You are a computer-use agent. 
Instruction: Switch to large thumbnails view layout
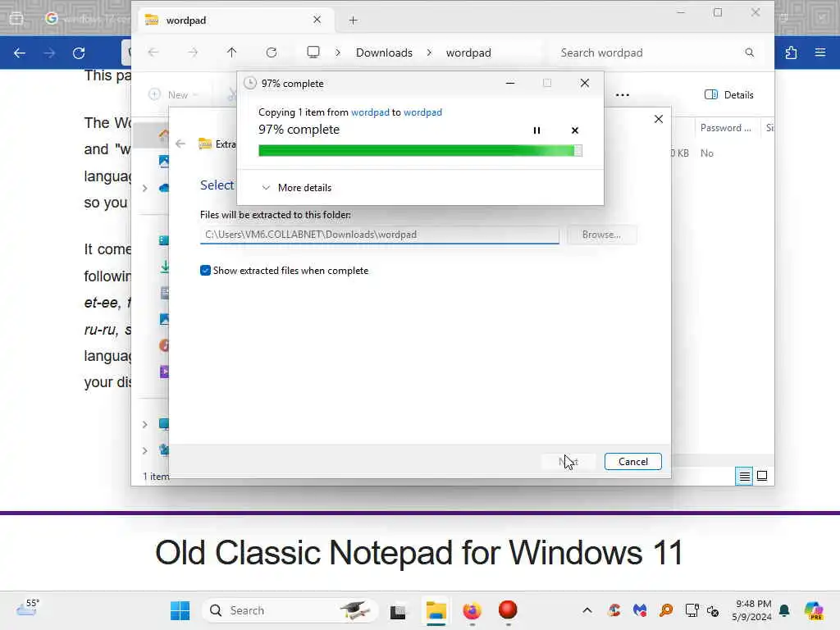[762, 476]
